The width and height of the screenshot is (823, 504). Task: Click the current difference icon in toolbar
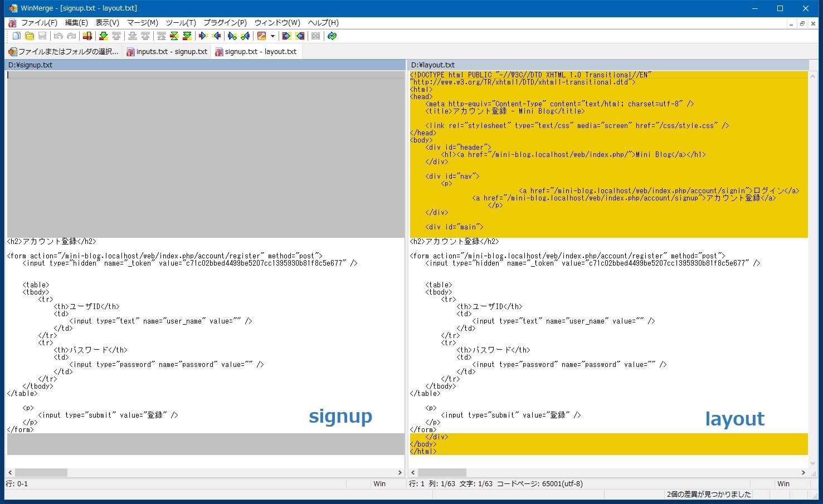(174, 36)
